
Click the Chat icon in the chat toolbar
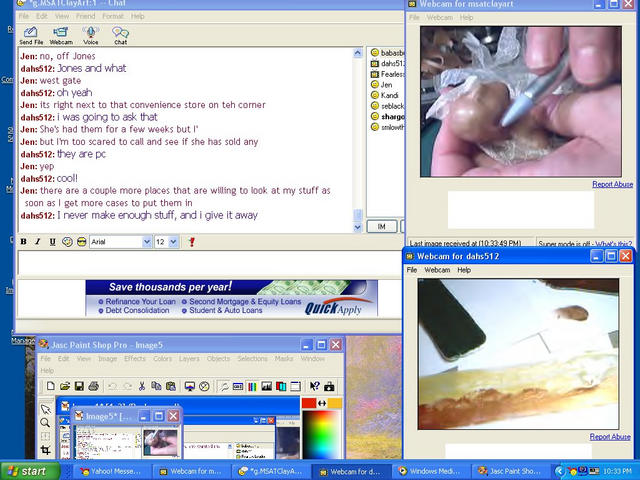(120, 35)
